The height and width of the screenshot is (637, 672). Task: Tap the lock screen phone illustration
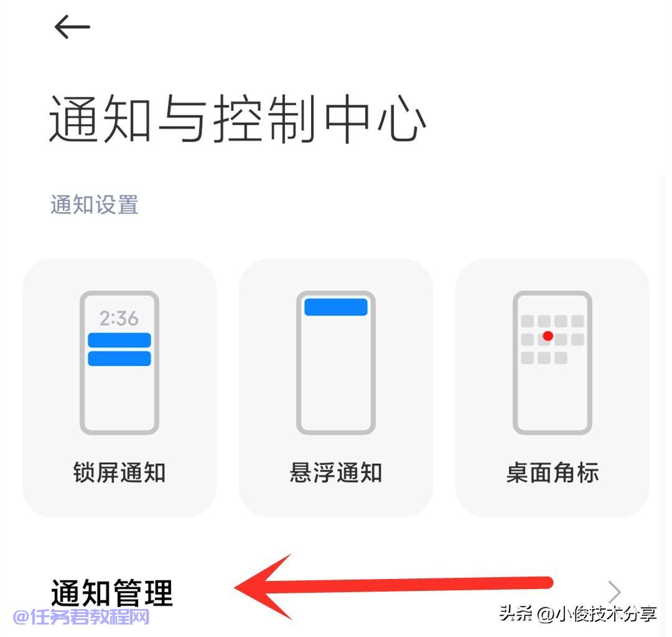pyautogui.click(x=119, y=362)
